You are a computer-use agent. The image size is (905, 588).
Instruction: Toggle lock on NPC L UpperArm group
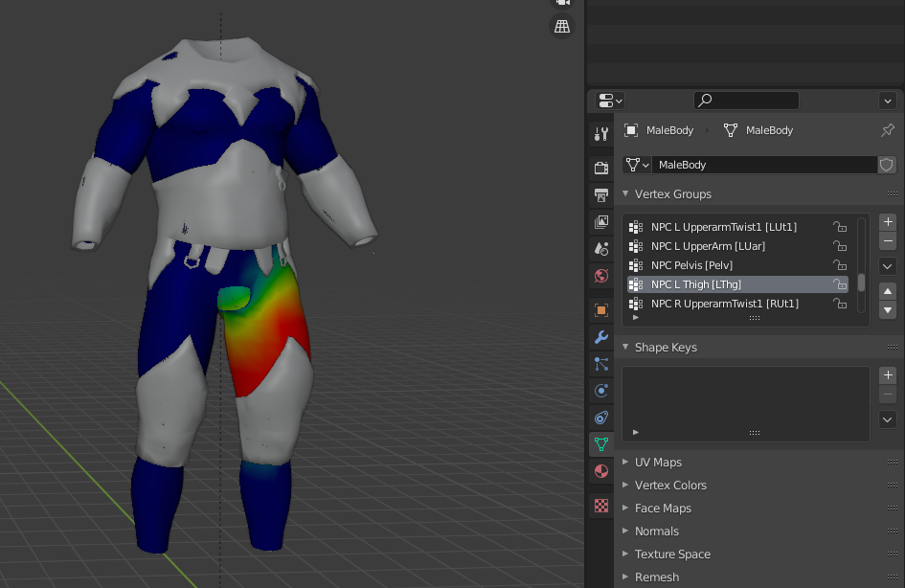point(840,246)
